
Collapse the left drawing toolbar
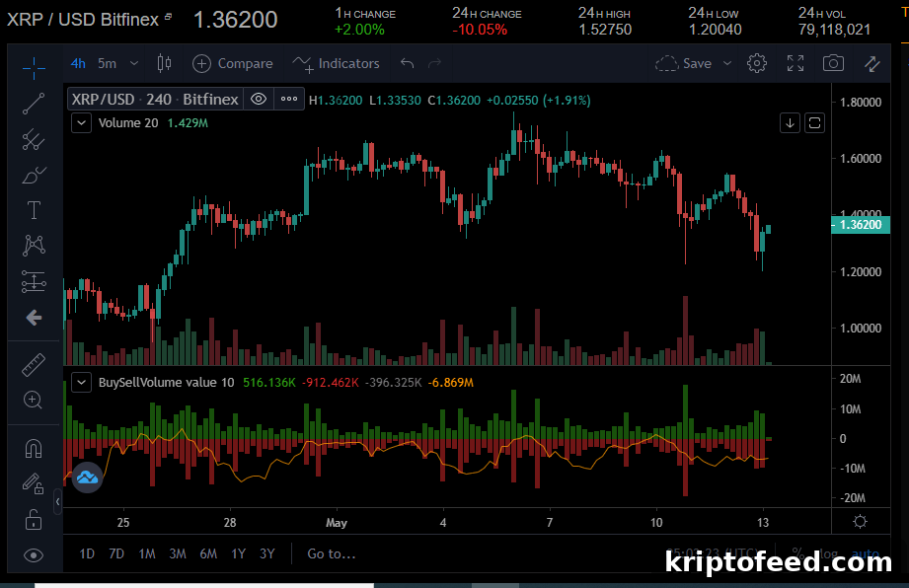(x=57, y=502)
